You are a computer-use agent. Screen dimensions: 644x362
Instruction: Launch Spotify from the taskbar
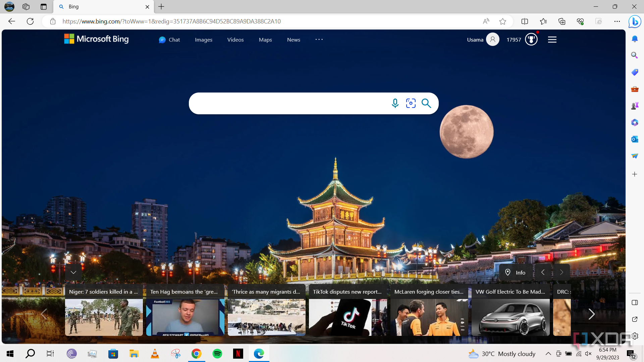(x=217, y=354)
